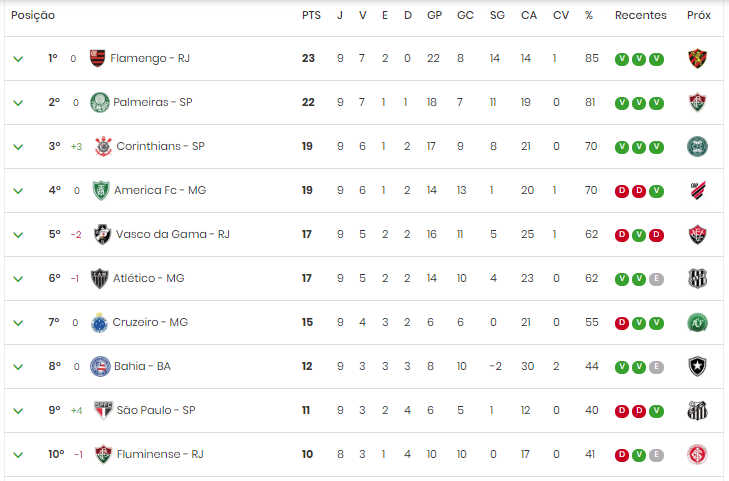Select the Corinthians crest logo
The width and height of the screenshot is (729, 481).
pos(103,146)
